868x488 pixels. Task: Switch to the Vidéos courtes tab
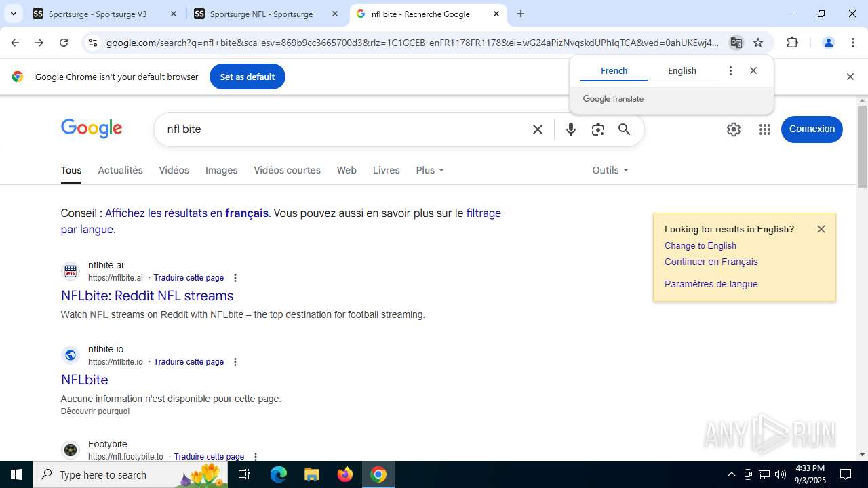(x=287, y=170)
